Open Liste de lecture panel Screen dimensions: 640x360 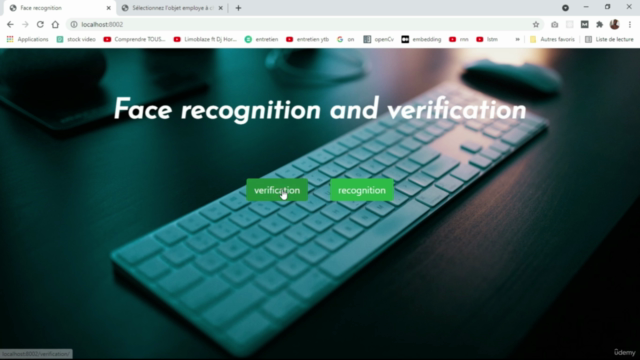coord(609,39)
